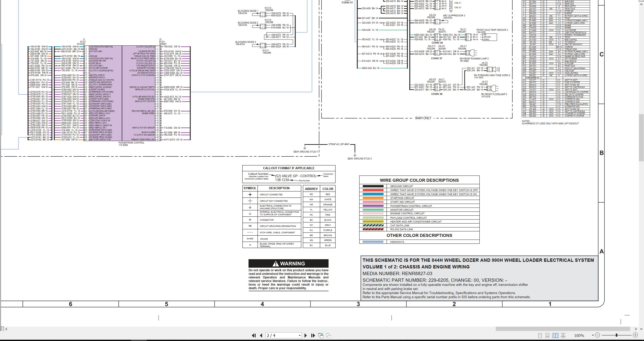Click grid column label 4
Image resolution: width=644 pixels, height=341 pixels.
click(262, 304)
